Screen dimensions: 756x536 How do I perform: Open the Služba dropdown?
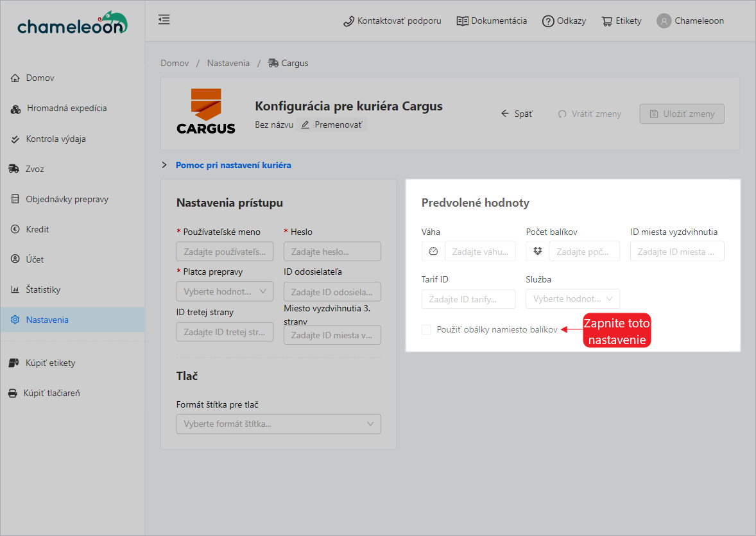(x=572, y=298)
